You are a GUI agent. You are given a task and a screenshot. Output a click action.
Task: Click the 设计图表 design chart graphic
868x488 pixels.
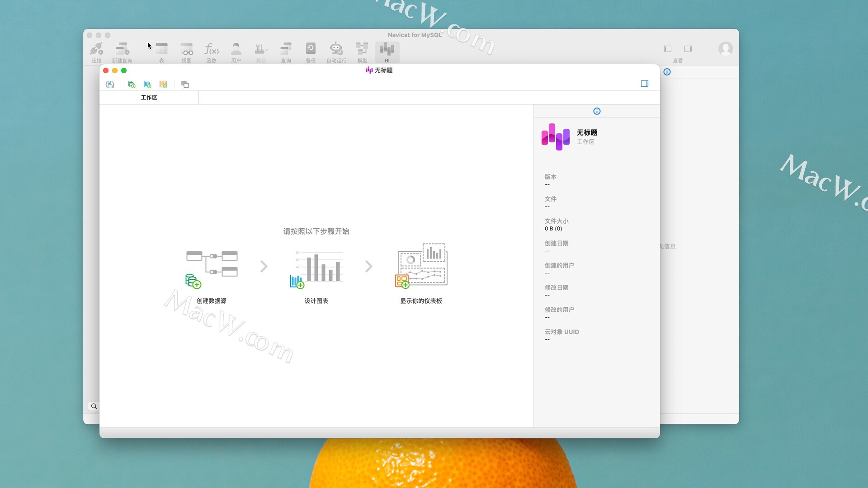(x=316, y=269)
